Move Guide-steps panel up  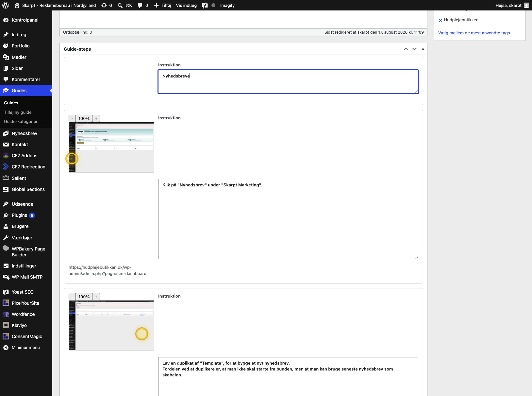(x=406, y=49)
